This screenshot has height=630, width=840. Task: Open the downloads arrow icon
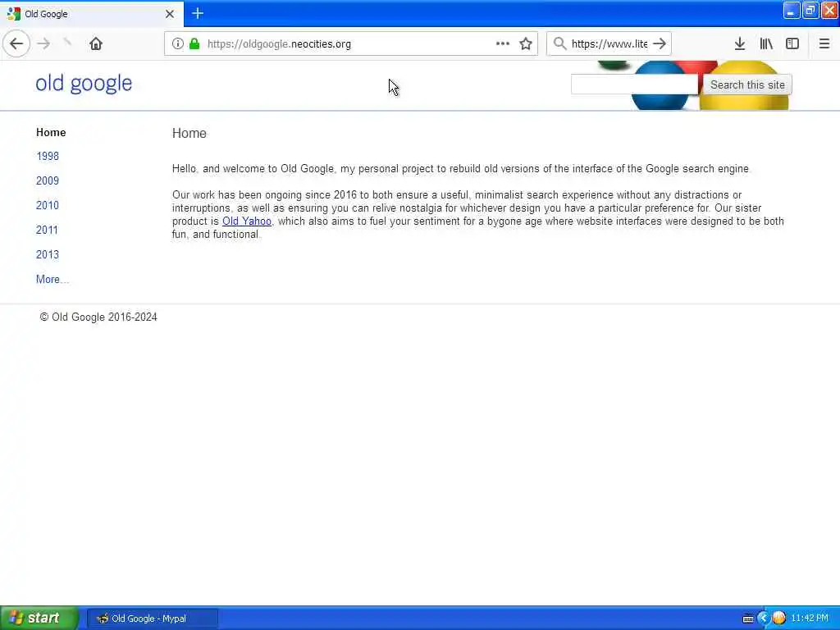(x=740, y=43)
